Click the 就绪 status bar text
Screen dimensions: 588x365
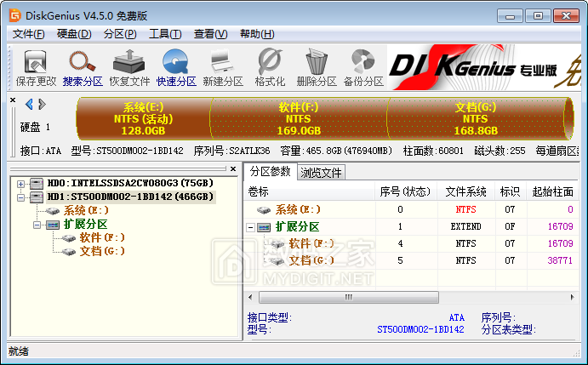click(x=19, y=351)
